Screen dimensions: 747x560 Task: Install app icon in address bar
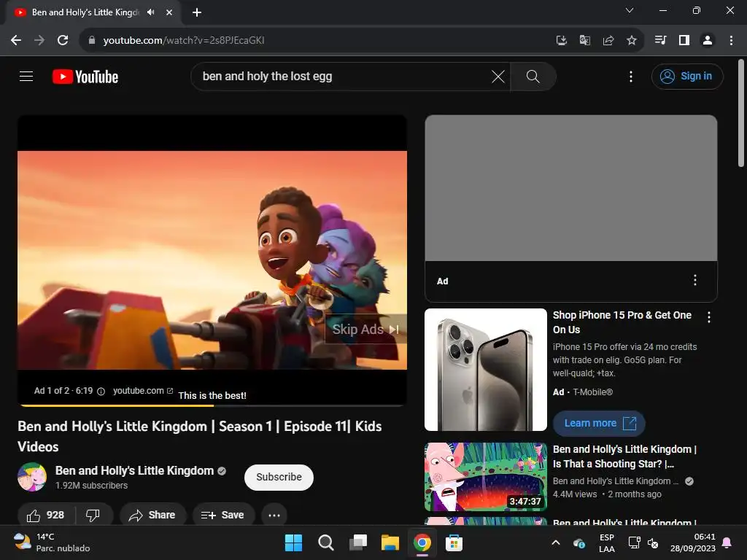click(x=561, y=41)
